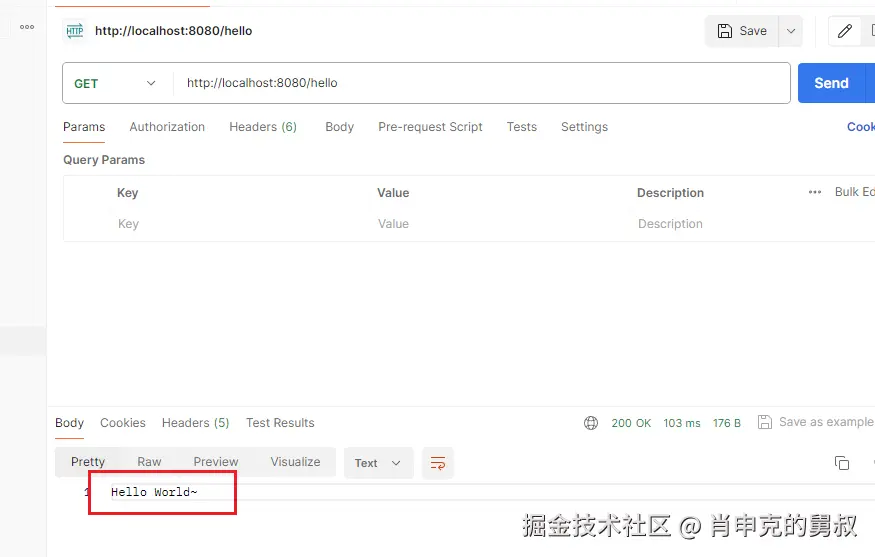Open the Pre-request Script tab

430,127
